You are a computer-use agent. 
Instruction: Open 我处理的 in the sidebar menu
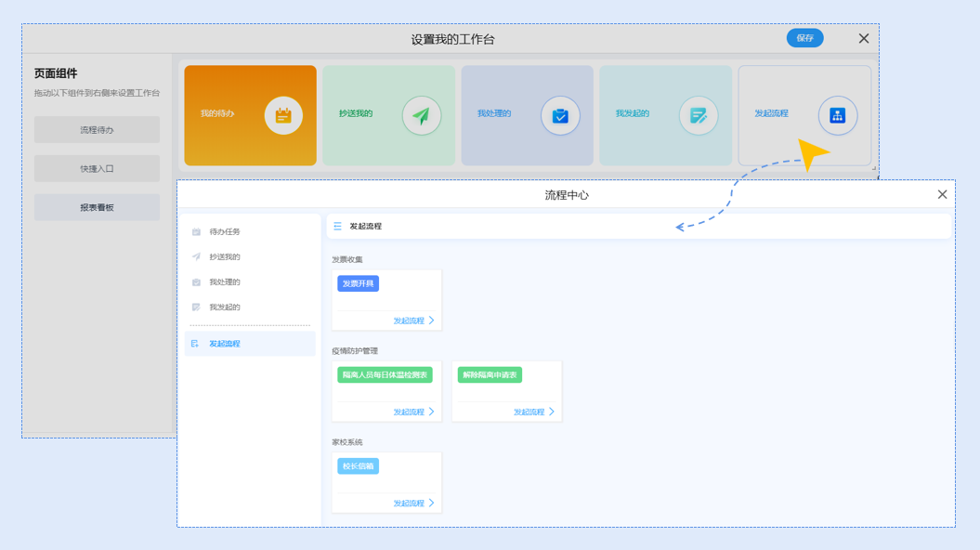[x=224, y=282]
